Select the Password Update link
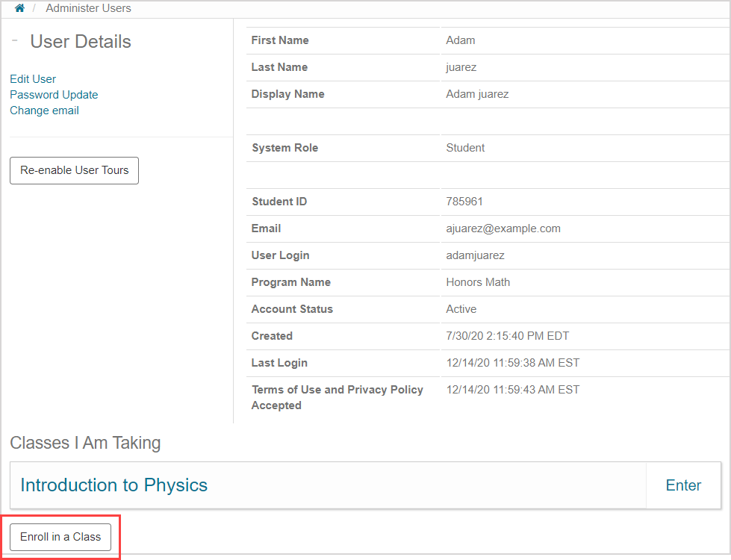 pyautogui.click(x=54, y=95)
